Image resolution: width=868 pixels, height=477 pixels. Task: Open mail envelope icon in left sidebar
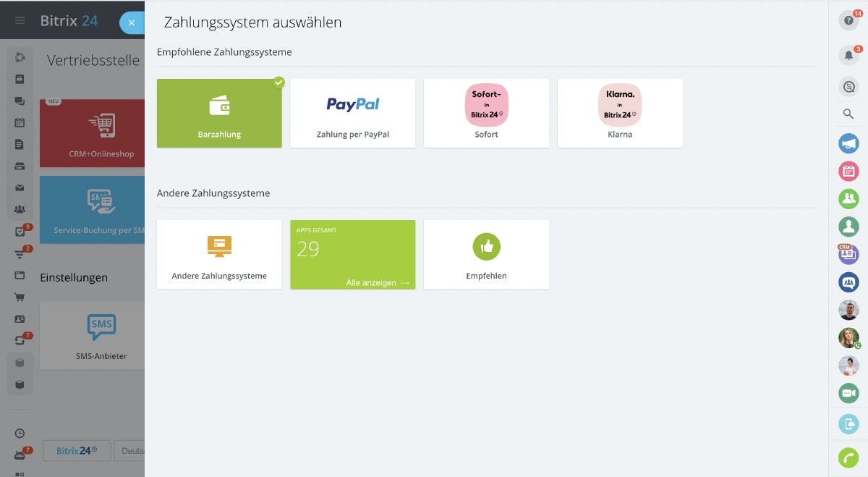point(20,187)
